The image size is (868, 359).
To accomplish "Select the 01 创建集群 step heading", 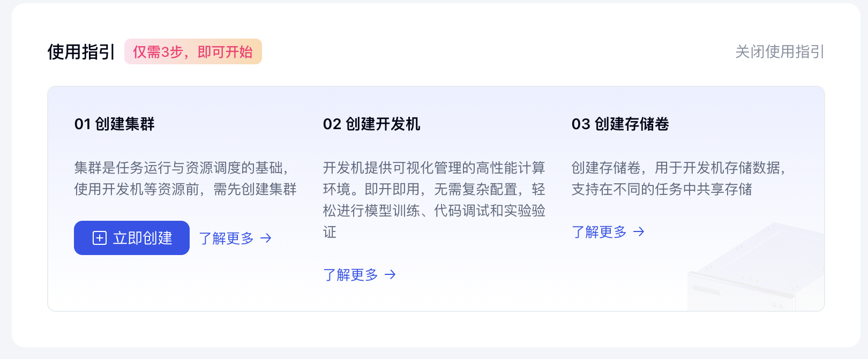I will pyautogui.click(x=114, y=124).
